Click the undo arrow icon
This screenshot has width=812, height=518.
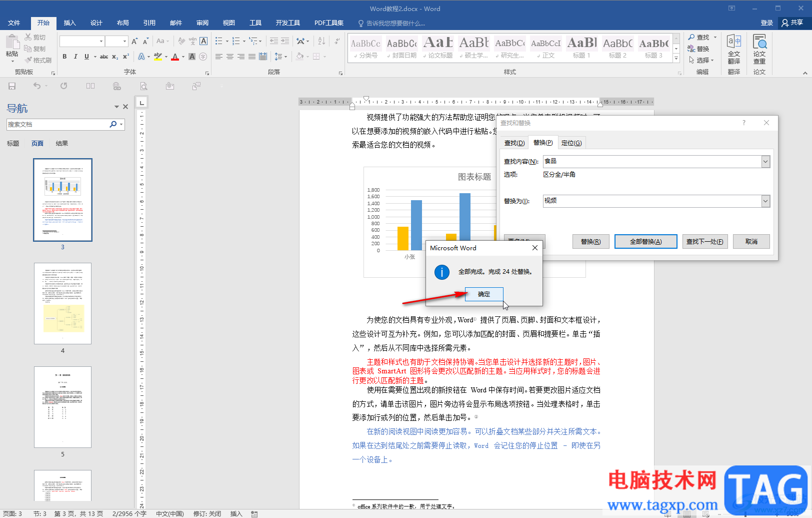37,86
